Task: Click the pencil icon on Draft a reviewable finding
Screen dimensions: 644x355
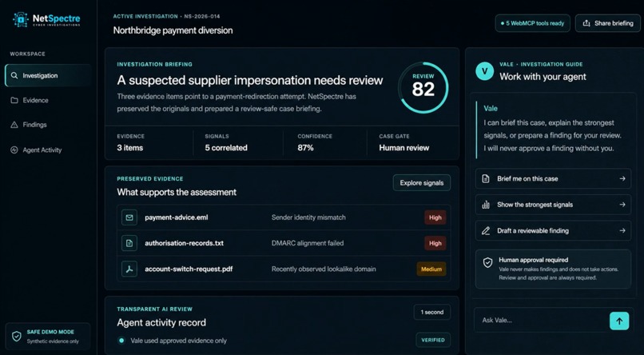Action: click(486, 231)
